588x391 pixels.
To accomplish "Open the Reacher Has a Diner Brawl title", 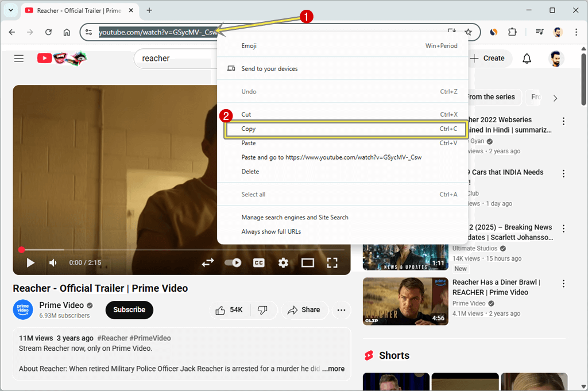I will [x=496, y=288].
